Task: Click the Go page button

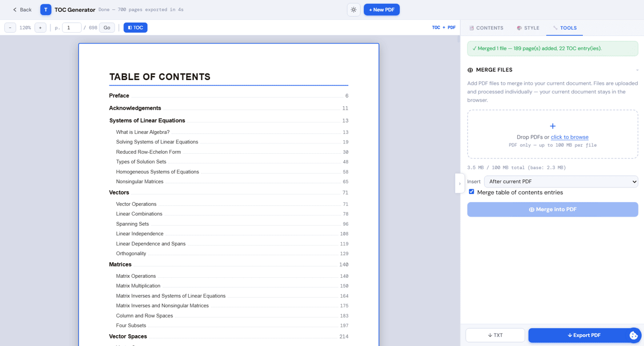Action: point(107,27)
